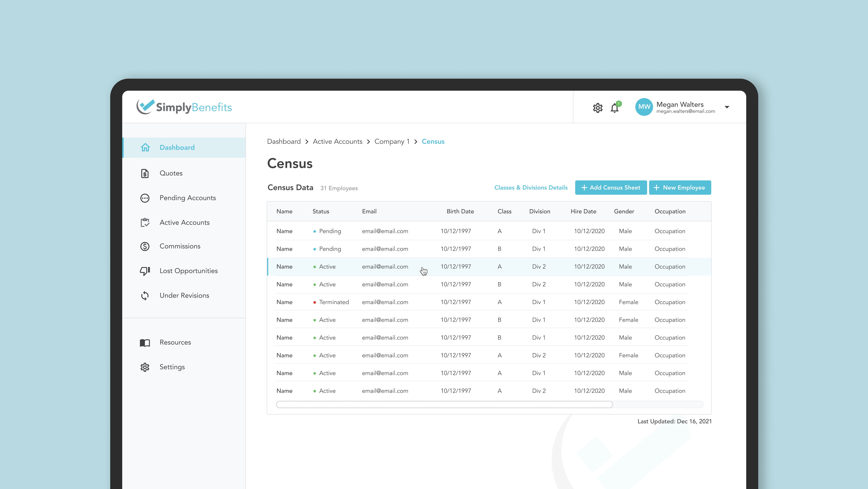
Task: Open the Dashboard sidebar menu item
Action: point(177,148)
